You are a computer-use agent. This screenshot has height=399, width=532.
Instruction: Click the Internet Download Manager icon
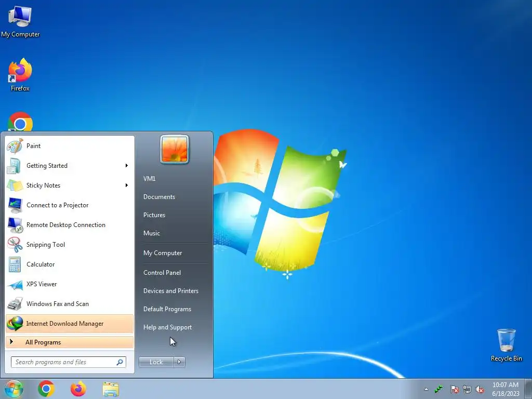(15, 323)
